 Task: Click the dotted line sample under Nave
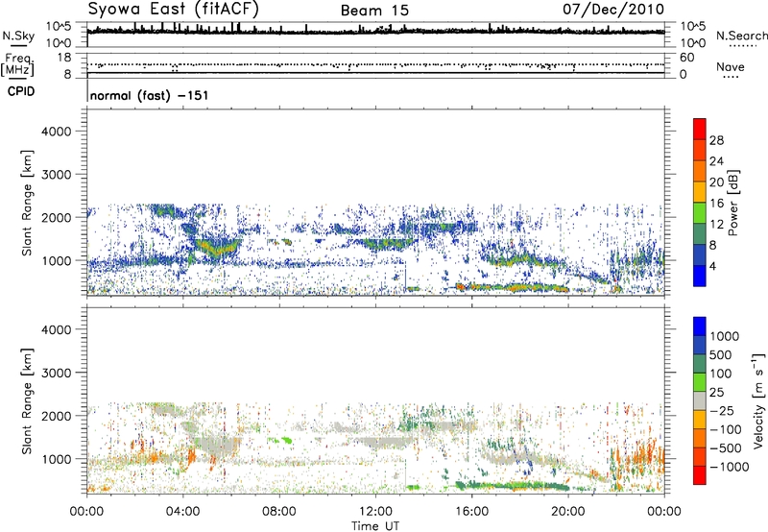click(x=731, y=77)
